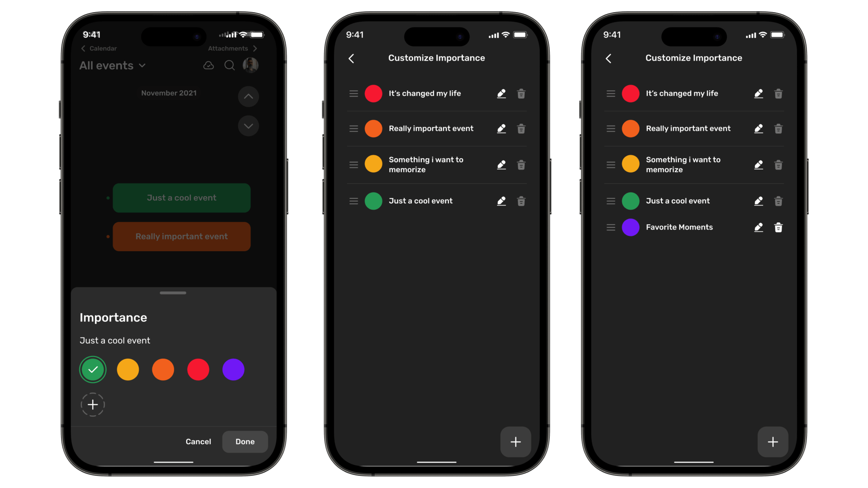868x488 pixels.
Task: Select the red color circle for event importance
Action: pyautogui.click(x=198, y=370)
